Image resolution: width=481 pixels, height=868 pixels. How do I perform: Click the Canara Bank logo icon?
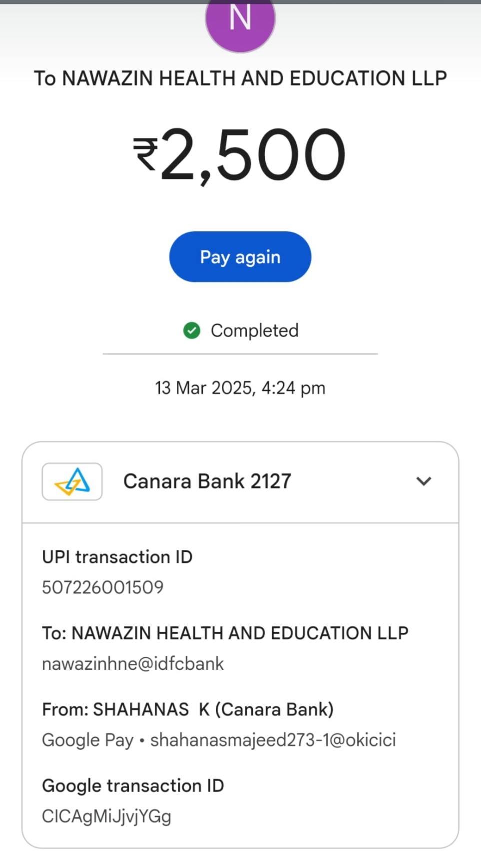pyautogui.click(x=72, y=481)
